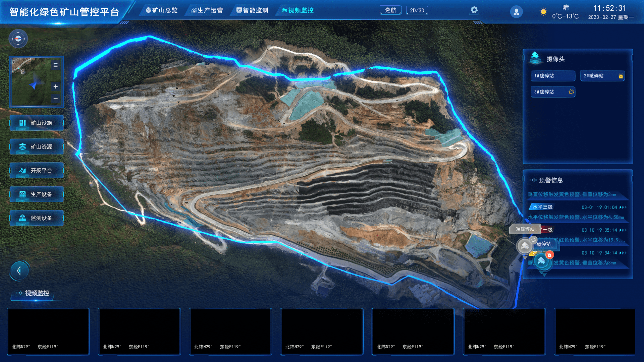
Task: Click the user avatar icon
Action: click(516, 12)
